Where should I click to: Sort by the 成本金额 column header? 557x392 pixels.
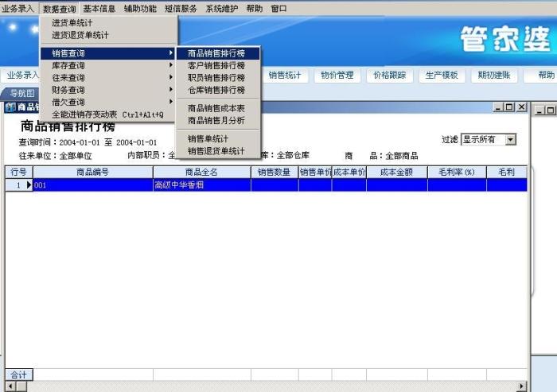click(x=396, y=172)
